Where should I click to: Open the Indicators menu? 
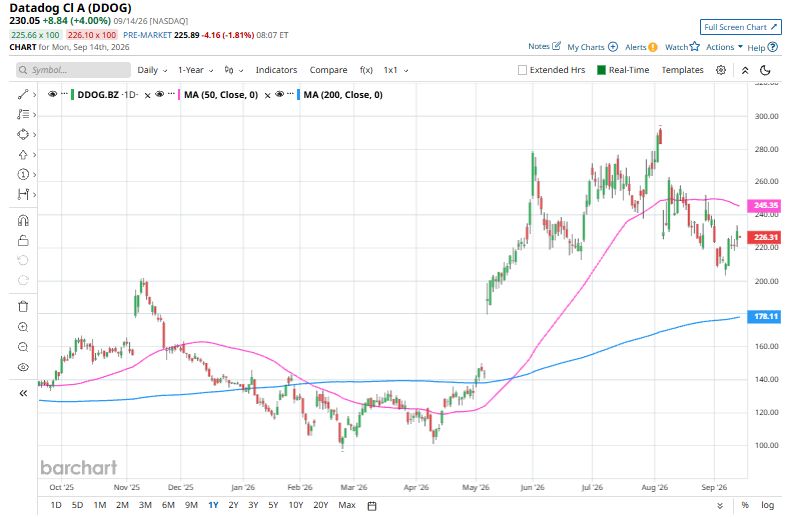click(x=276, y=70)
